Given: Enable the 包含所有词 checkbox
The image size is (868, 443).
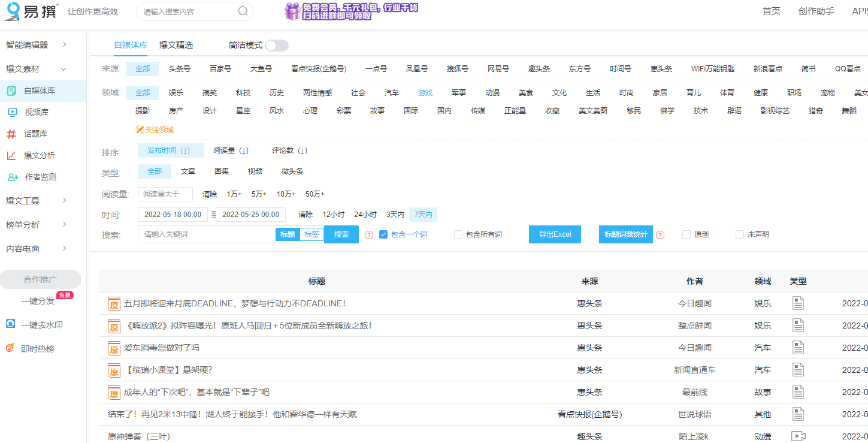Looking at the screenshot, I should pyautogui.click(x=458, y=234).
